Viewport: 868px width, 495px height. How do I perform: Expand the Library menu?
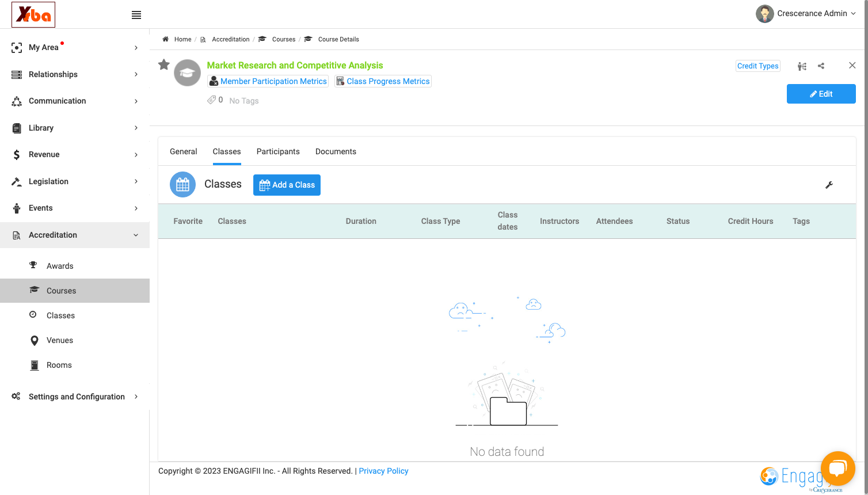coord(75,128)
